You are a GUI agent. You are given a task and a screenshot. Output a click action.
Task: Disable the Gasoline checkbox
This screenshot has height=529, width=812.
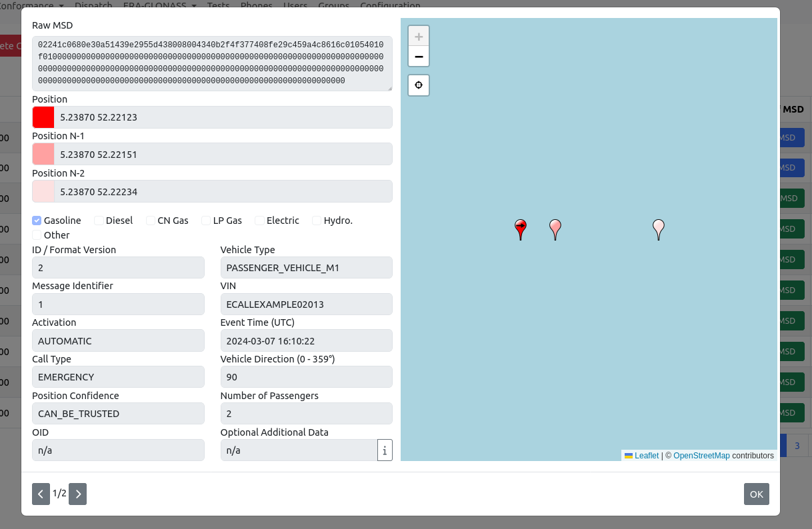click(37, 220)
